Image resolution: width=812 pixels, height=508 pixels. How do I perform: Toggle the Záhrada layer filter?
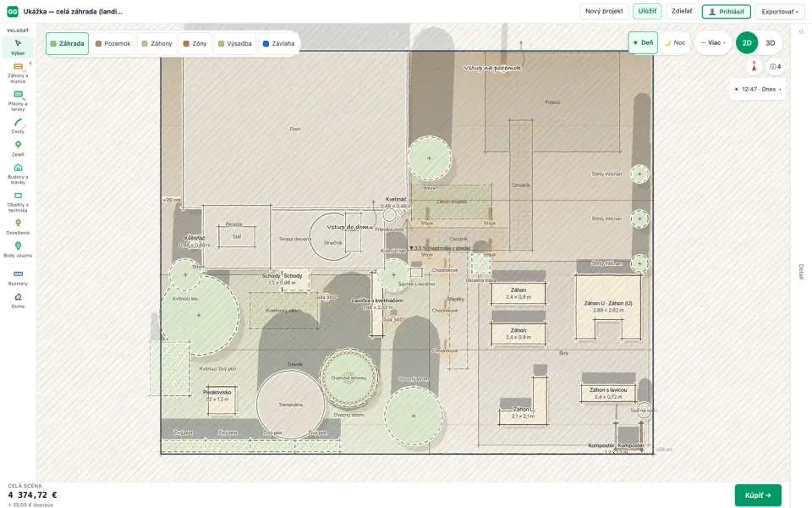(68, 43)
